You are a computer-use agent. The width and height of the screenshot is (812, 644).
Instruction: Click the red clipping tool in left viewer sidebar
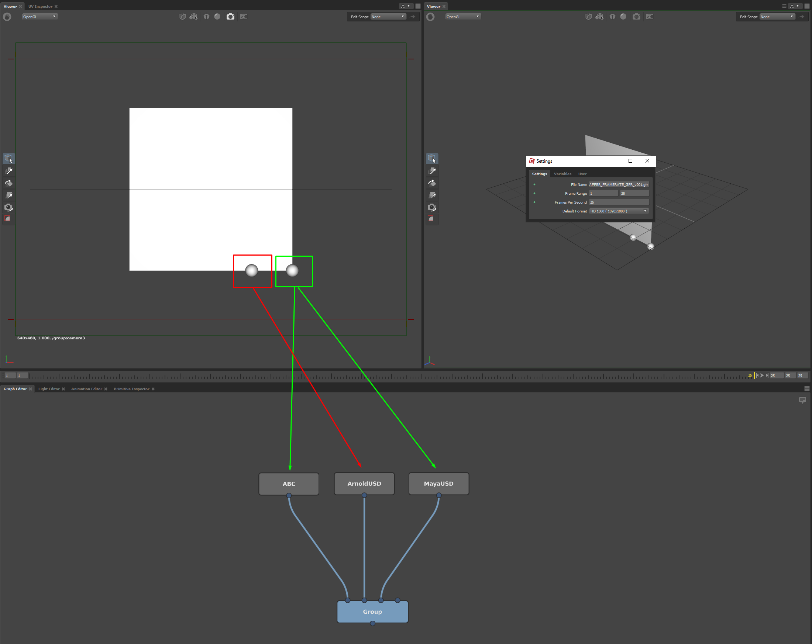point(8,219)
